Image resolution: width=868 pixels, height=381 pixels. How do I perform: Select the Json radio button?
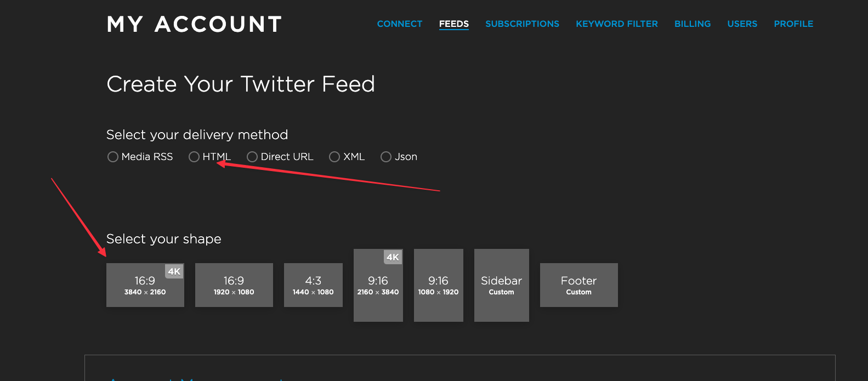[x=386, y=157]
